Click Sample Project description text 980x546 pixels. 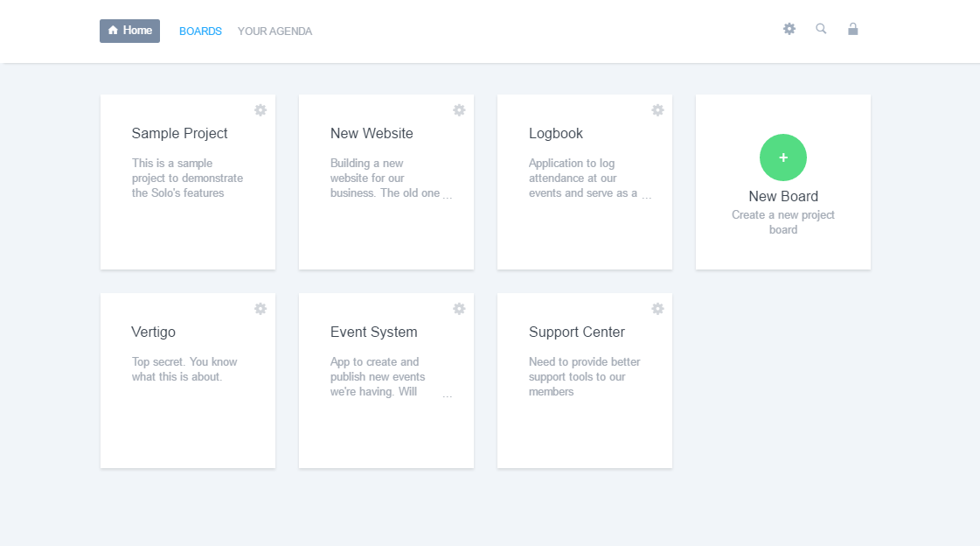(x=187, y=178)
